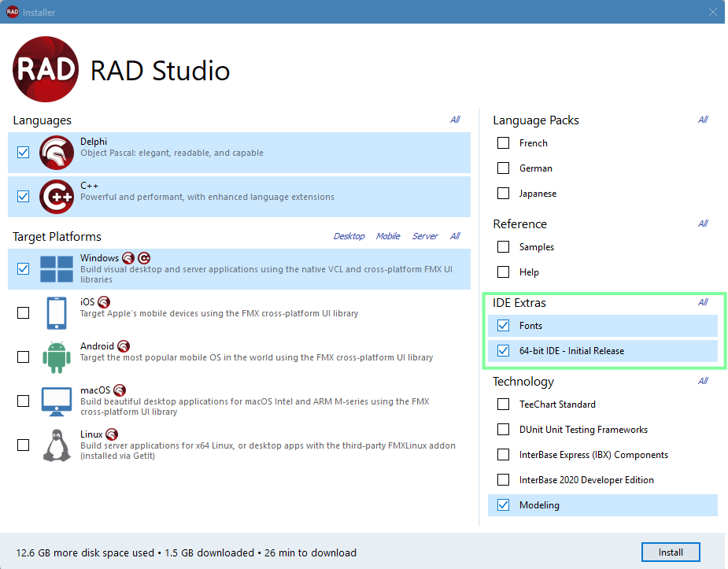Enable the Linux platform checkbox
The height and width of the screenshot is (569, 728).
pos(23,445)
